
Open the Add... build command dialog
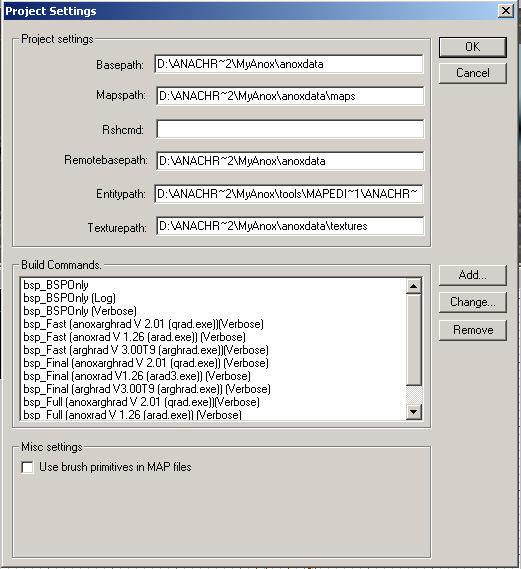pyautogui.click(x=472, y=275)
